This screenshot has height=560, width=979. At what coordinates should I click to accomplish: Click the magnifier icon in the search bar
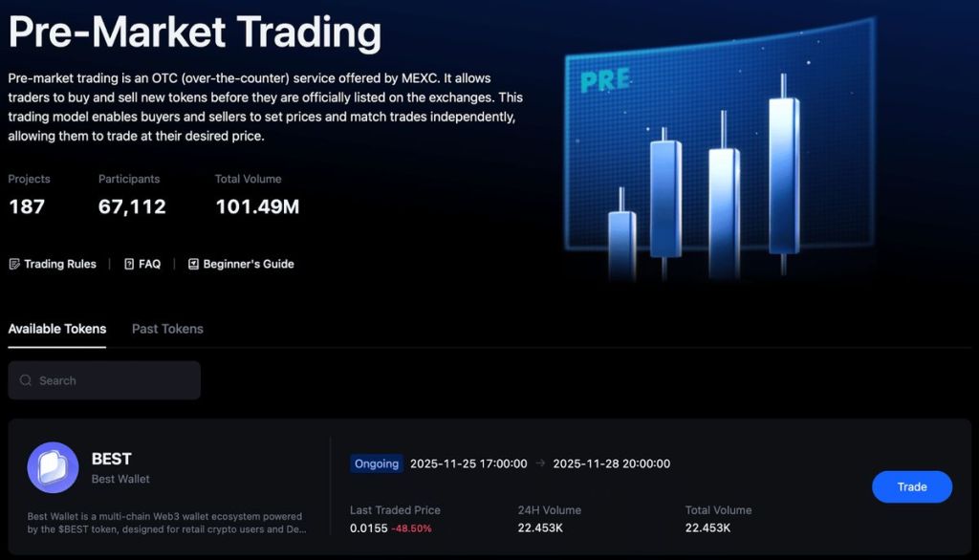point(26,379)
